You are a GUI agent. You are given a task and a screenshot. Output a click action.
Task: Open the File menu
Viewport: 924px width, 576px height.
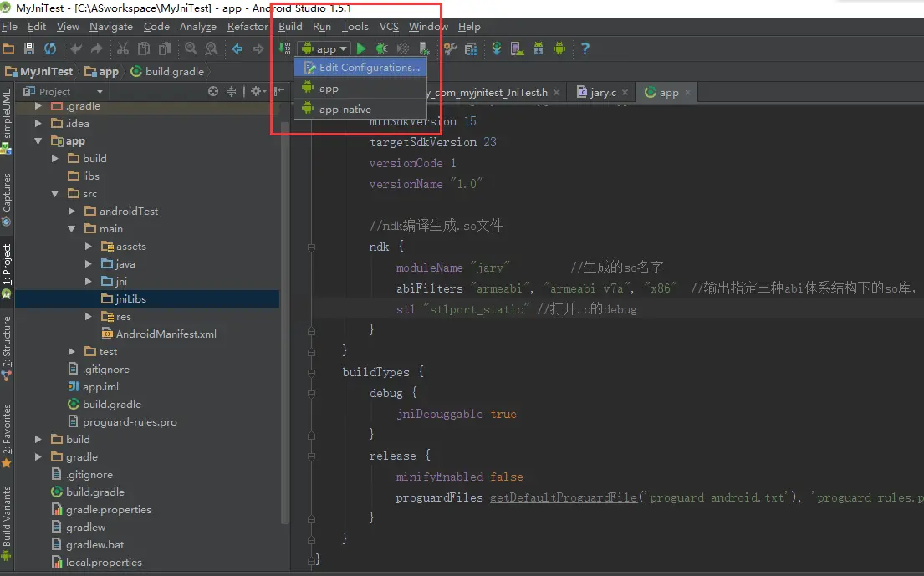tap(9, 27)
